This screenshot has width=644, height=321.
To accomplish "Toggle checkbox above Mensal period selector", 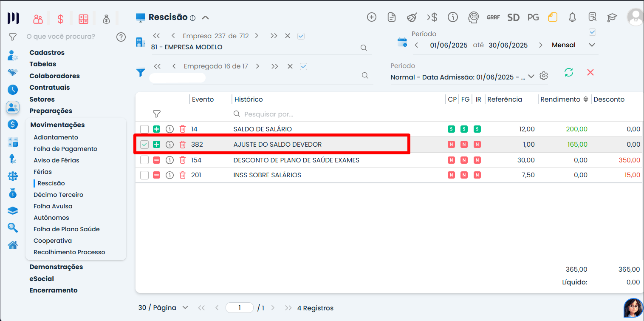I will (x=592, y=32).
